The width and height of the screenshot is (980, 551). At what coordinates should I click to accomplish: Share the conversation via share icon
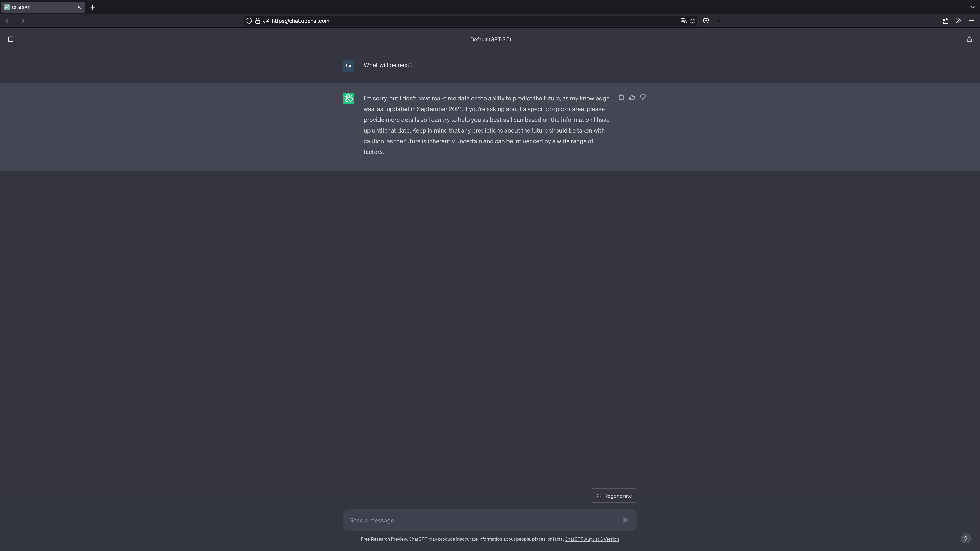(x=969, y=39)
